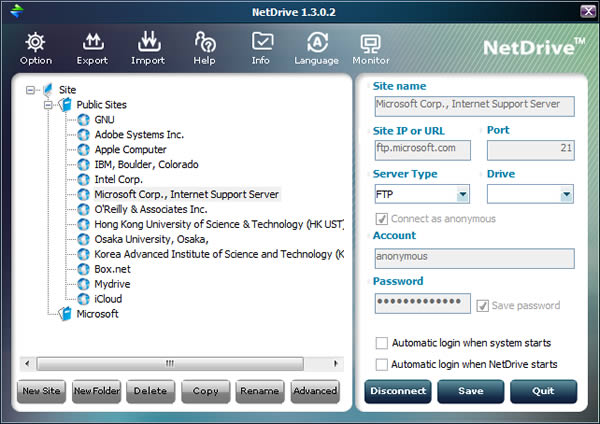Click the horizontal scrollbar under site tree
Screen dimensions: 600x424
(x=170, y=363)
